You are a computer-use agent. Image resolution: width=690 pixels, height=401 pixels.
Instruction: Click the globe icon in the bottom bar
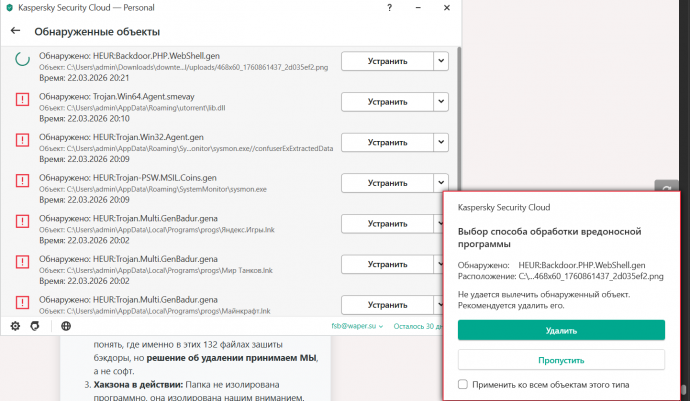point(66,325)
